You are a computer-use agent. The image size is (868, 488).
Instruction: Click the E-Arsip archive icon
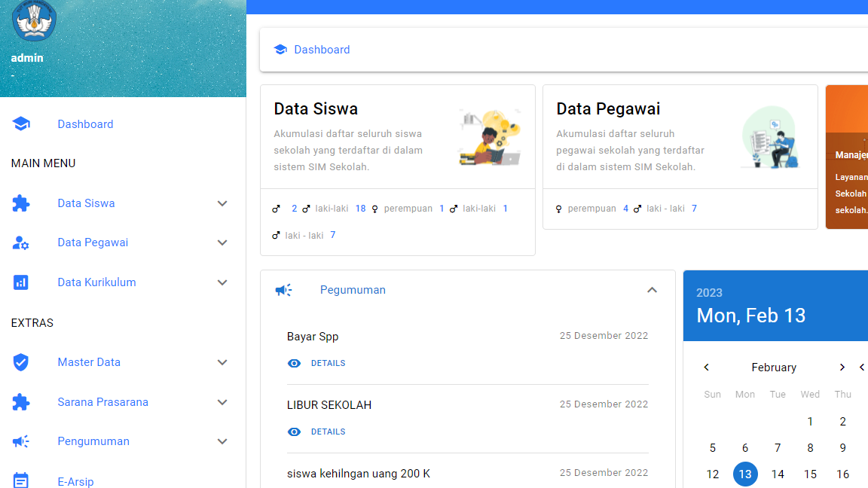point(20,479)
